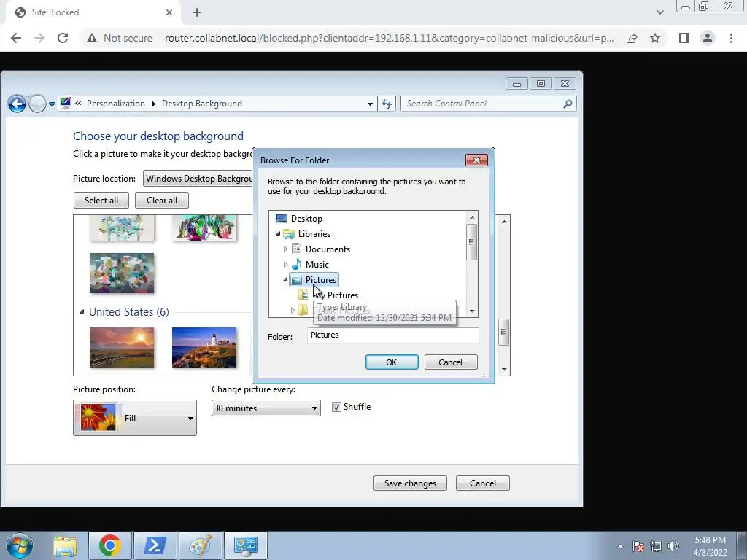747x560 pixels.
Task: Select the magenta-green abstract wallpaper thumbnail
Action: [204, 227]
